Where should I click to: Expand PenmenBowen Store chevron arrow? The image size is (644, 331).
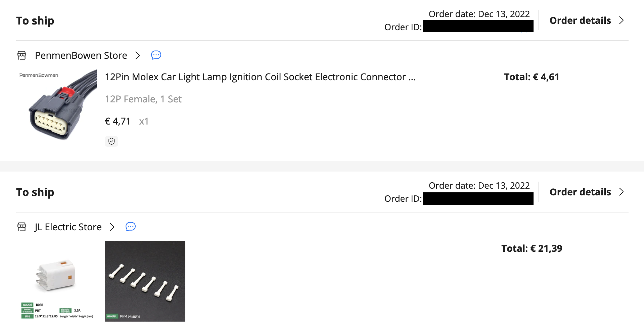click(x=137, y=55)
